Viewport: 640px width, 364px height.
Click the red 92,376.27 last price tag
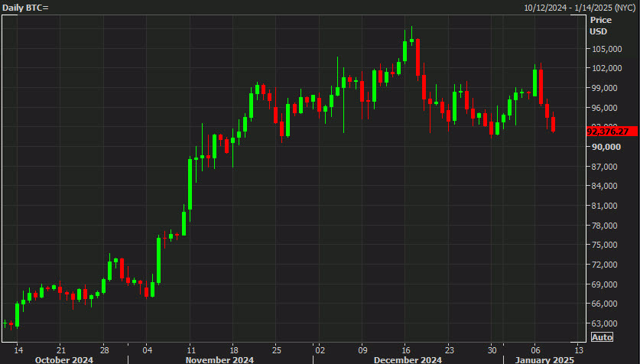click(612, 132)
